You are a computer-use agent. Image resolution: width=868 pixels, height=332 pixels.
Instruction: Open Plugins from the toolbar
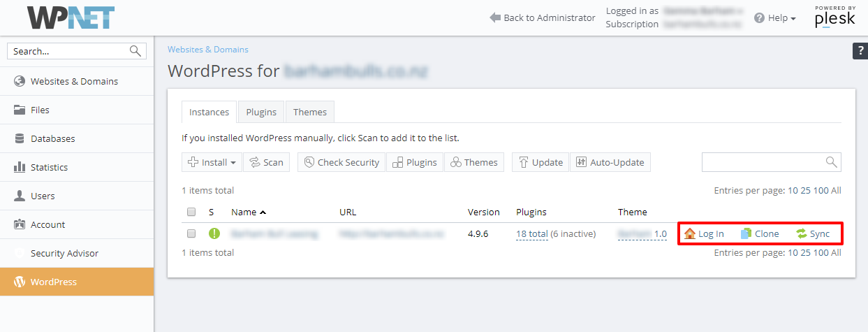pos(414,162)
